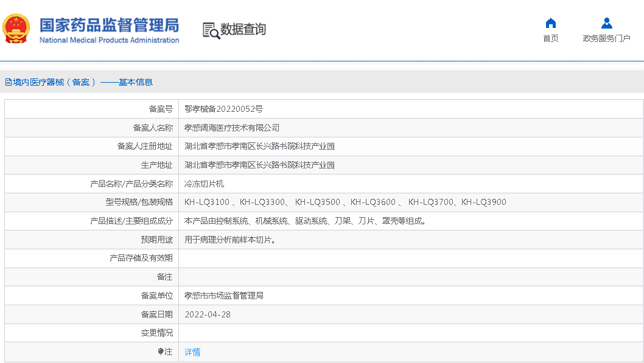644x363 pixels.
Task: Click the intended use text 用于病理分析前样本切片
Action: [231, 240]
